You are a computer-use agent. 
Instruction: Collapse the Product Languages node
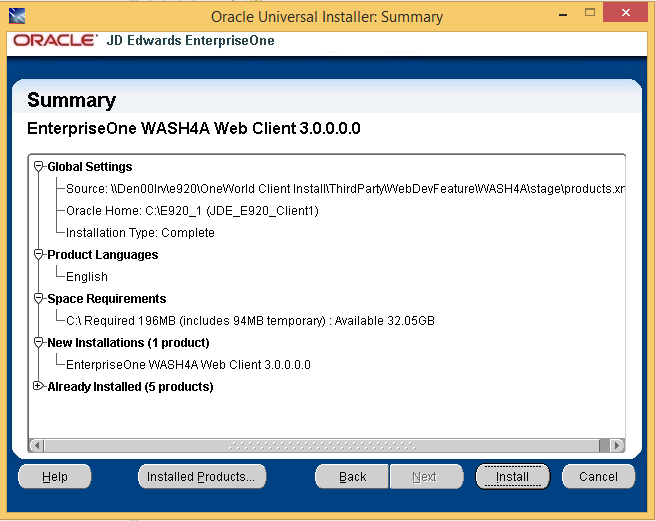point(38,254)
